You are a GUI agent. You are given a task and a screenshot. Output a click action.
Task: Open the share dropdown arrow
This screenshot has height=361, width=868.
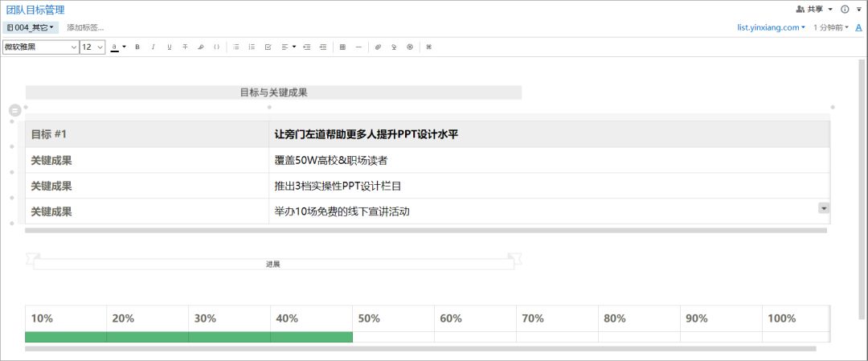pos(830,10)
